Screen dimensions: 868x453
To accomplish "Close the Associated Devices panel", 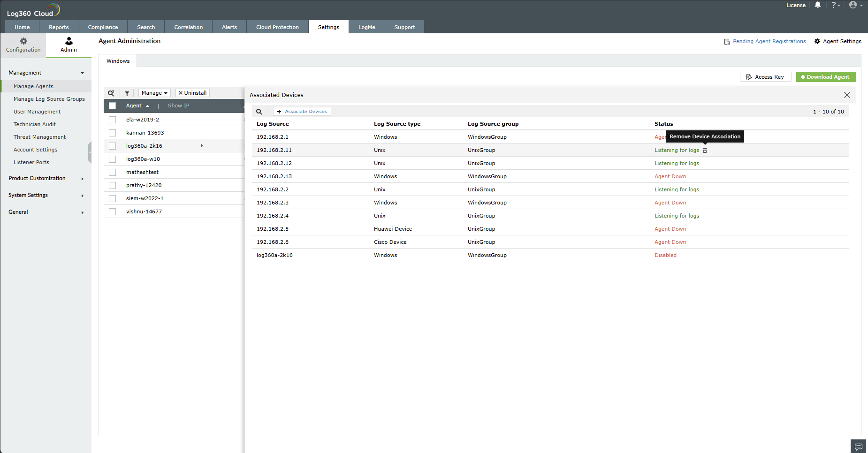I will 847,95.
